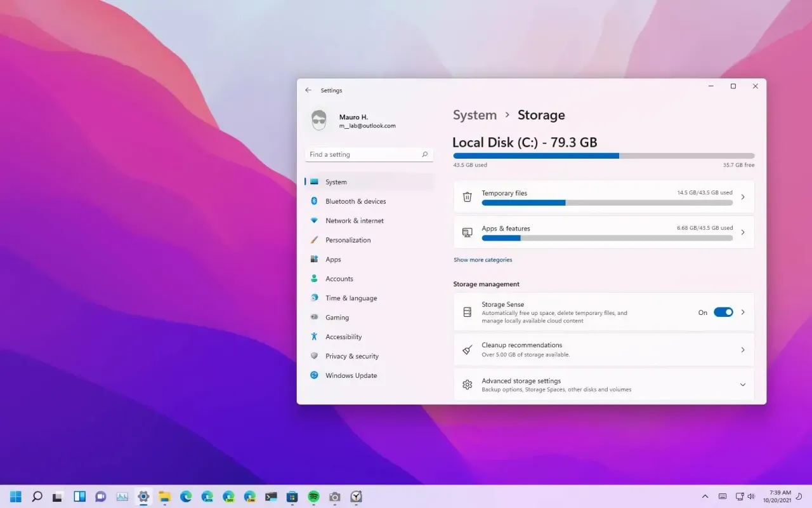
Task: Click the back arrow in Settings
Action: [308, 90]
